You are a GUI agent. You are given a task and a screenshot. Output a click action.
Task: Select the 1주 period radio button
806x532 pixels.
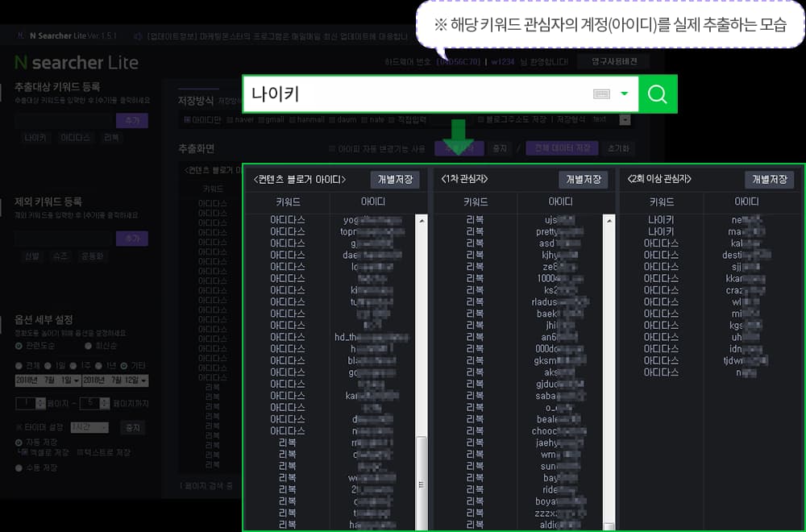tap(73, 366)
